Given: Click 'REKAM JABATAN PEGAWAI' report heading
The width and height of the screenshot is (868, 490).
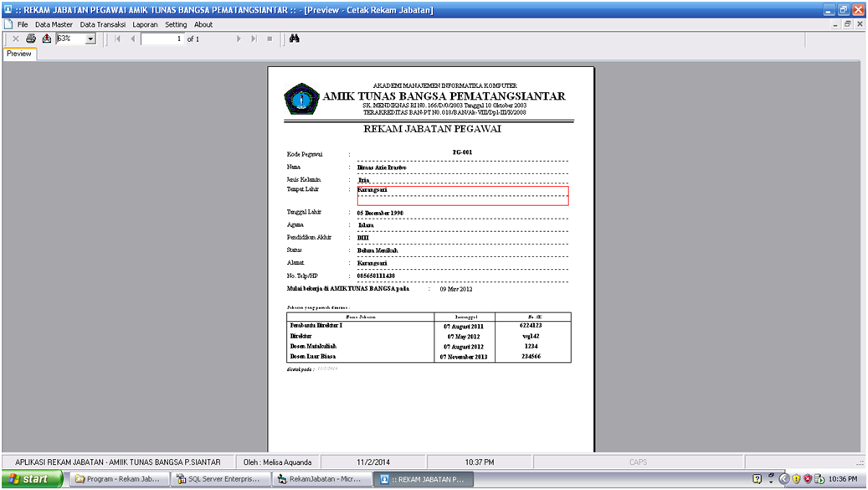Looking at the screenshot, I should (x=432, y=129).
